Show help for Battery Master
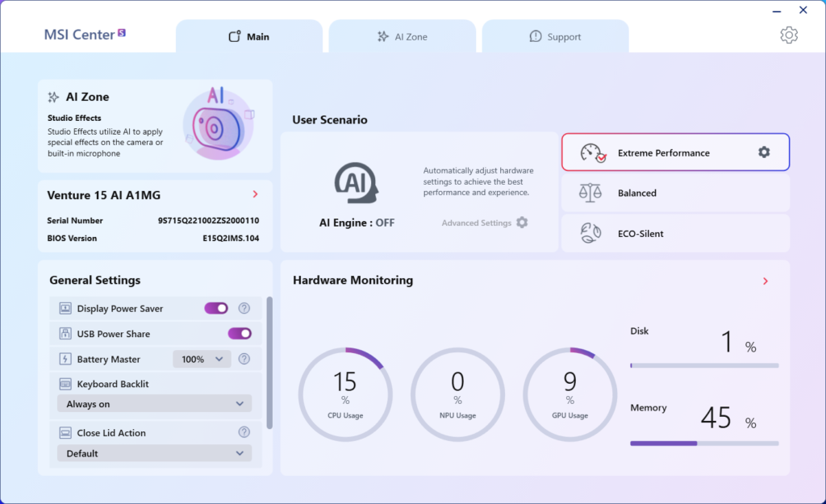The height and width of the screenshot is (504, 826). [x=244, y=359]
